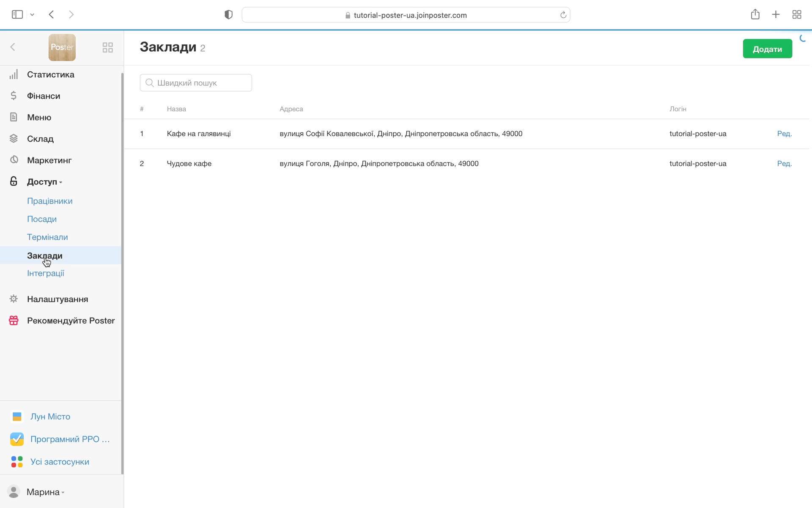
Task: Click the Poster logo thumbnail
Action: click(62, 47)
